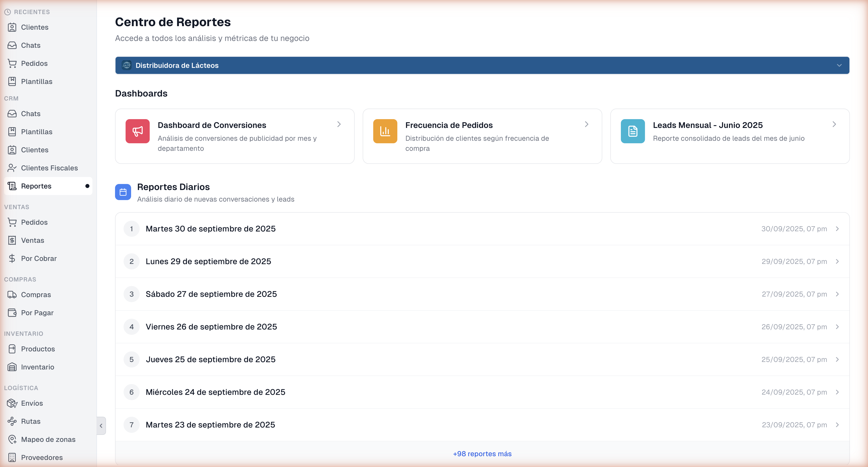Click the +98 reportes más link
868x467 pixels.
pos(482,453)
